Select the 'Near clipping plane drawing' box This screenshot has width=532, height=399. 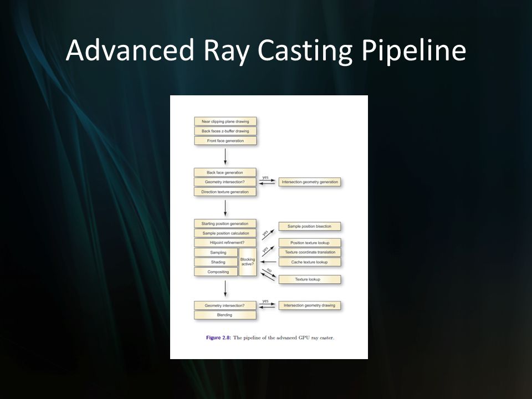click(x=226, y=121)
